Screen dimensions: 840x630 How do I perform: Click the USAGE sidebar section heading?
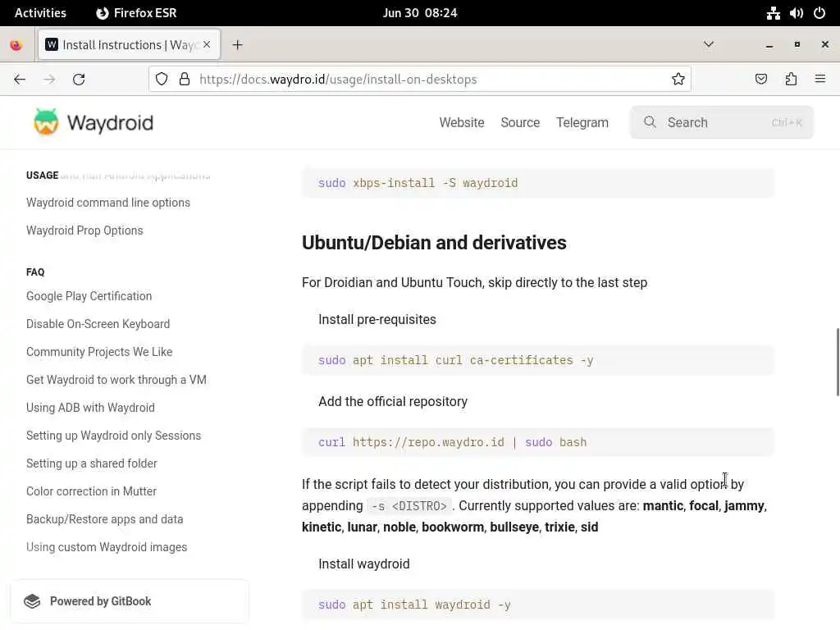click(43, 176)
